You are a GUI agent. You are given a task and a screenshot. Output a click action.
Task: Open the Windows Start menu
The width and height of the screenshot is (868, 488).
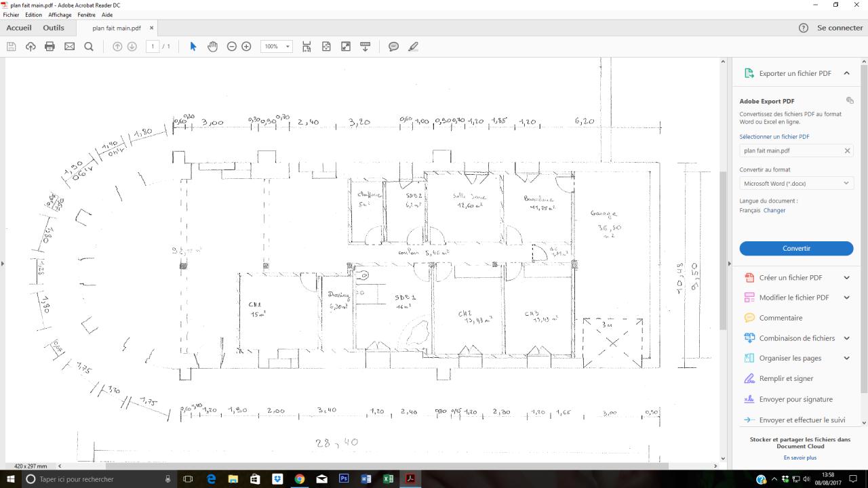tap(11, 479)
